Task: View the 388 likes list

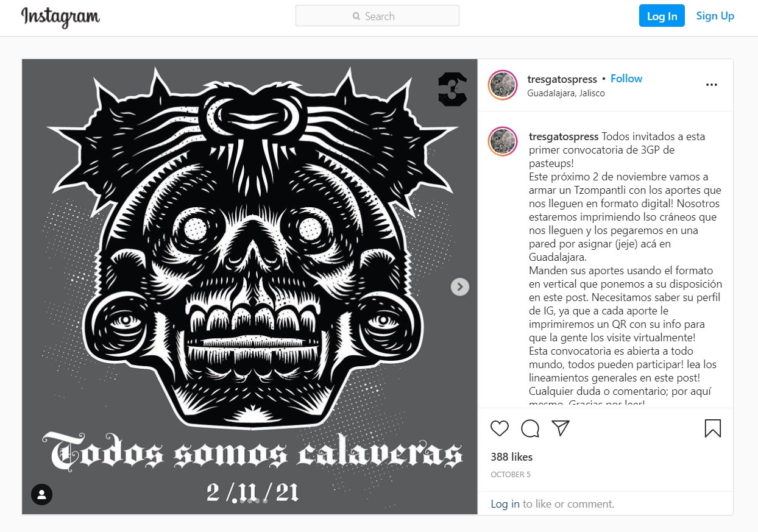Action: click(x=512, y=457)
